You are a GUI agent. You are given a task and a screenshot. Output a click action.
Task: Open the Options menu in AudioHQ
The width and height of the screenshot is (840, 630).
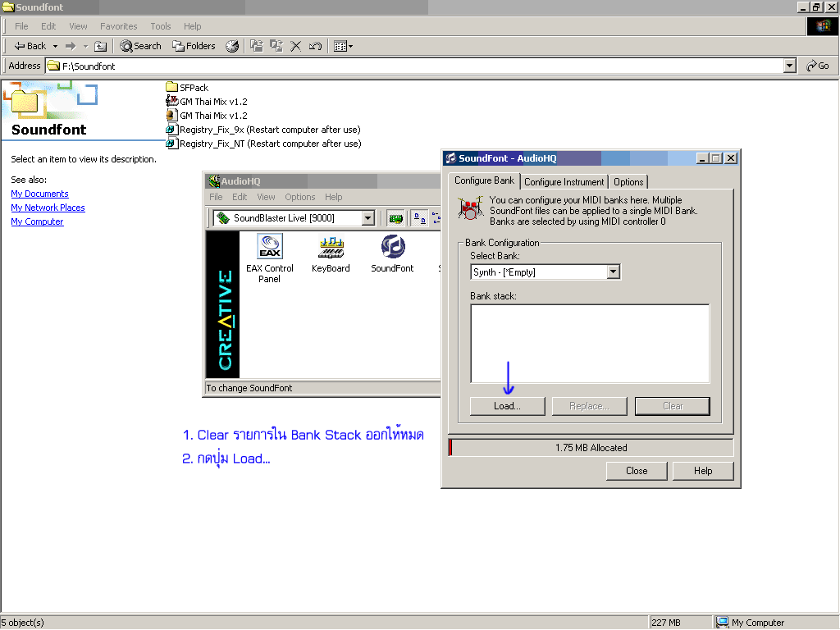300,197
